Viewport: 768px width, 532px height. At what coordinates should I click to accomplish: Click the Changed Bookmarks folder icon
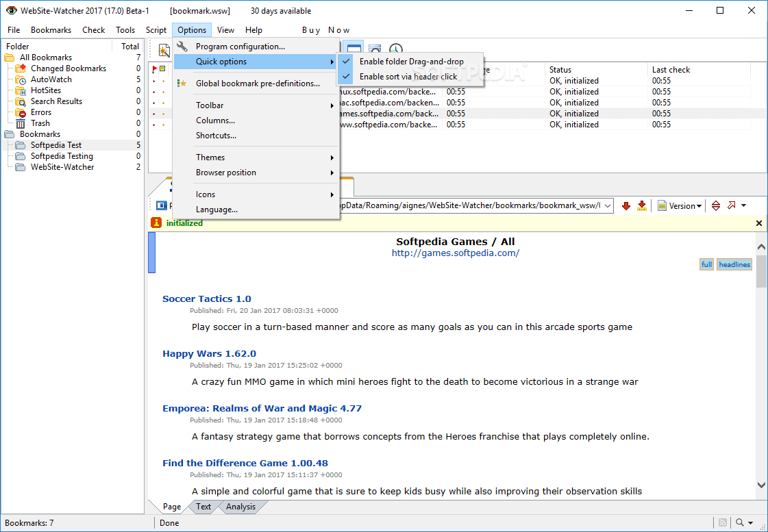coord(20,68)
